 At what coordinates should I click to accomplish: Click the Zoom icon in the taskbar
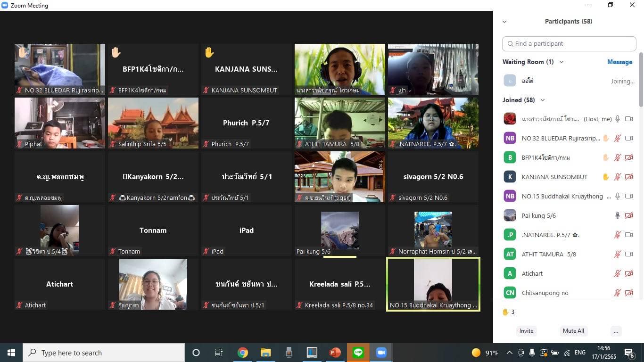coord(380,353)
